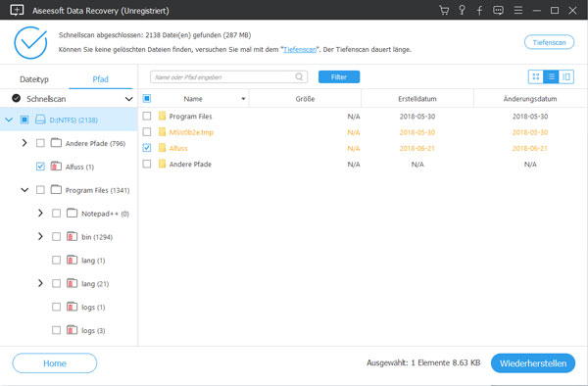Select the Pfad tab
This screenshot has width=588, height=386.
[x=101, y=79]
